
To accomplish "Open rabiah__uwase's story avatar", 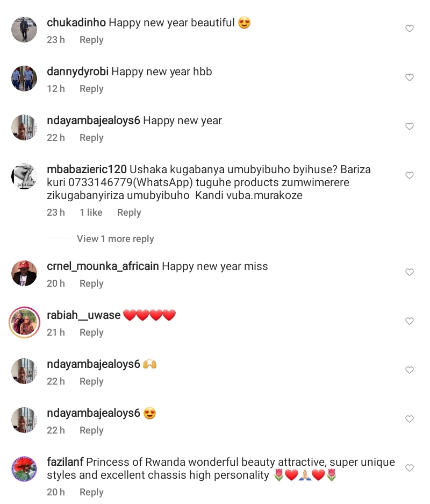I will [x=24, y=322].
